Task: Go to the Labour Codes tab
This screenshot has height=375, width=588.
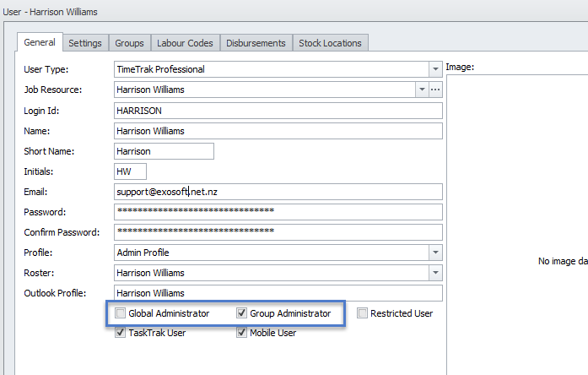Action: 186,43
